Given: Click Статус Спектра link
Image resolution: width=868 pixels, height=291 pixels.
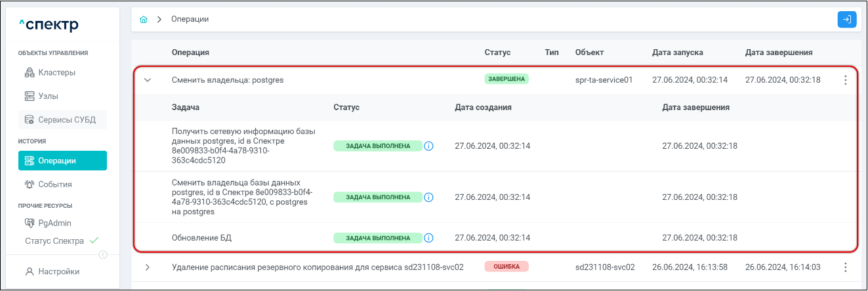Looking at the screenshot, I should 54,241.
